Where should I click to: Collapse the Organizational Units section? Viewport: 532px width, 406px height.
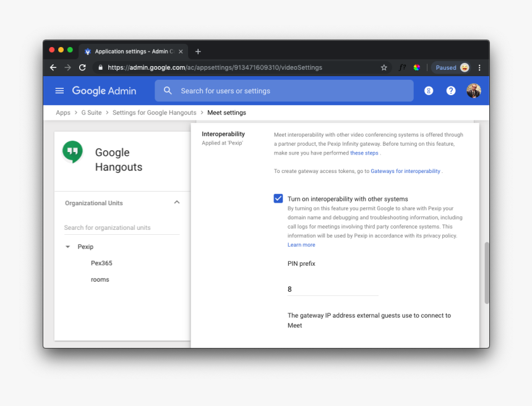(x=177, y=203)
